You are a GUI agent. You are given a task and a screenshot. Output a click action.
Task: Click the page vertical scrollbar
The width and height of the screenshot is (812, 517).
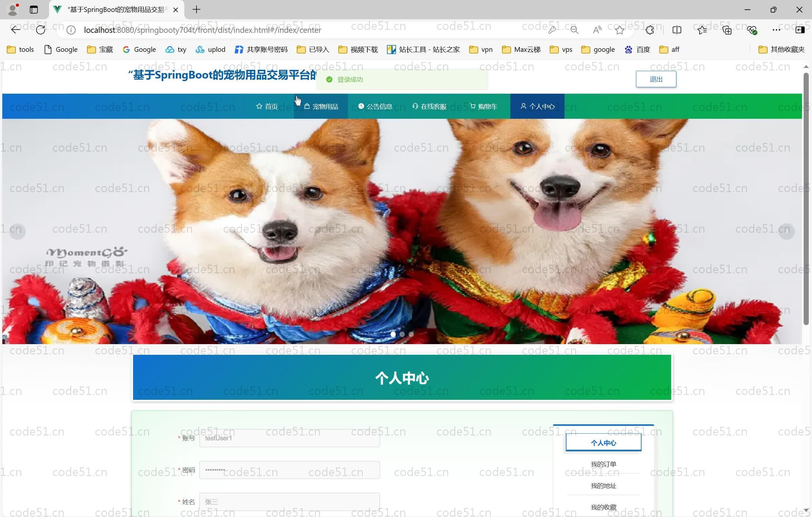pyautogui.click(x=806, y=199)
